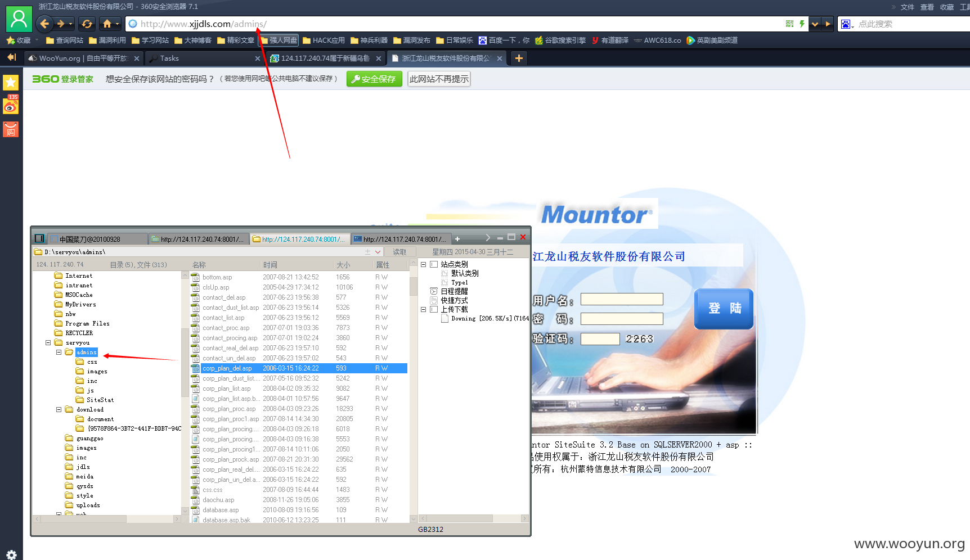Image resolution: width=970 pixels, height=560 pixels.
Task: Collapse the 上传下载 tree node
Action: [423, 309]
